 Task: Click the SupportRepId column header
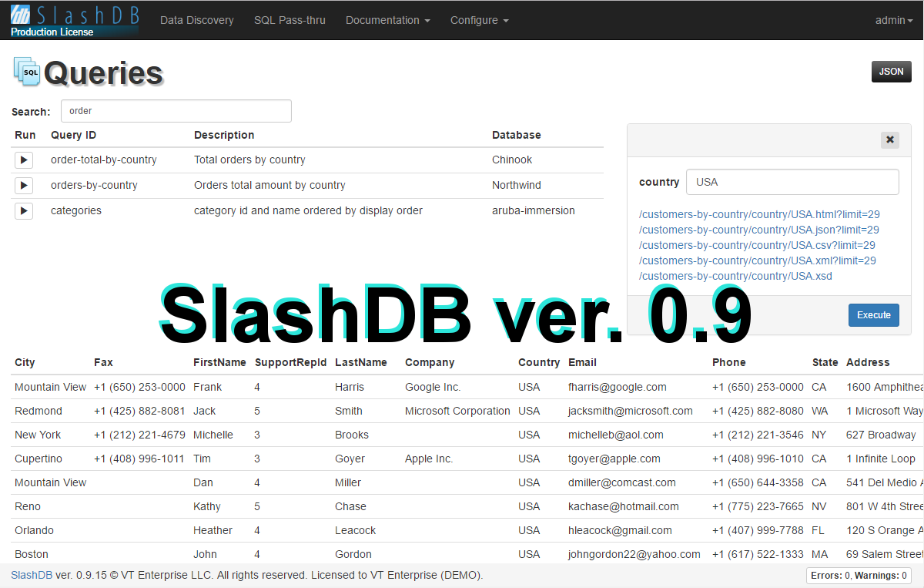[291, 363]
